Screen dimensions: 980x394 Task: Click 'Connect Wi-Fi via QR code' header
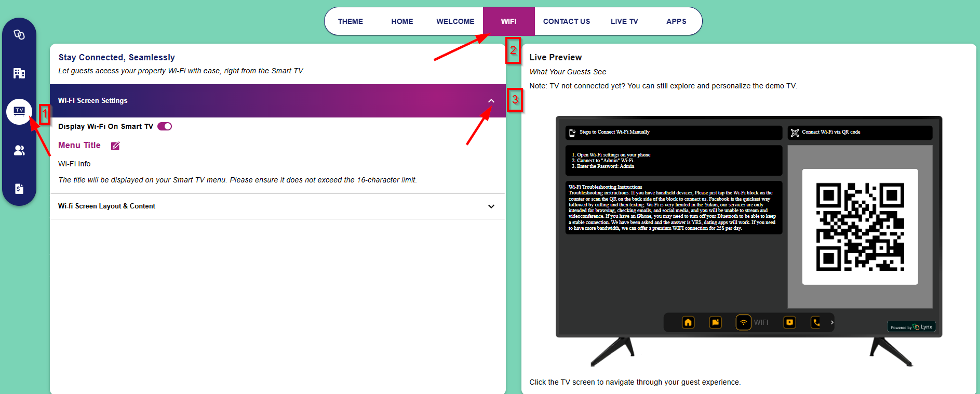(x=860, y=133)
